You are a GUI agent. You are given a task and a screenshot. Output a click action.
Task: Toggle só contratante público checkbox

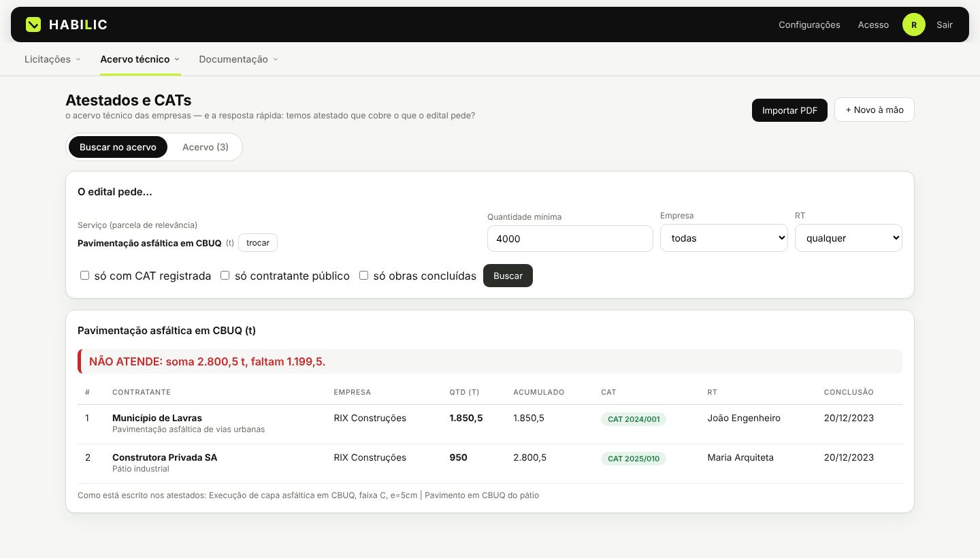(x=225, y=276)
